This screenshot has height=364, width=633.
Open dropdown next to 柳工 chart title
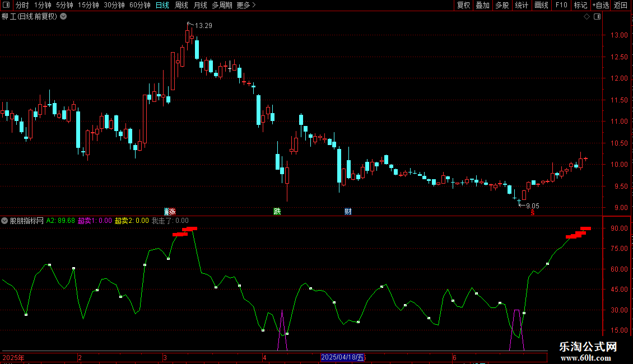point(63,16)
